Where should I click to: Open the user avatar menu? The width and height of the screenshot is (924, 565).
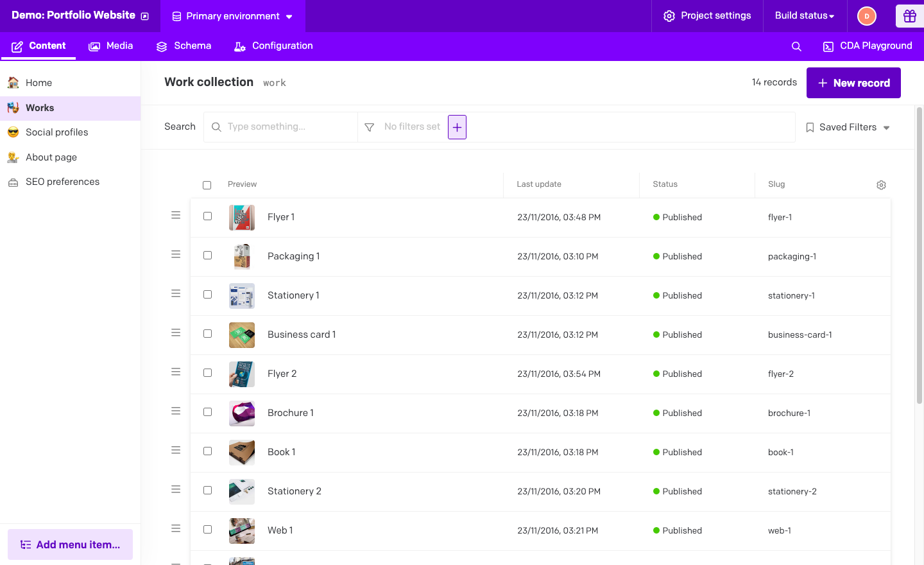pos(867,16)
